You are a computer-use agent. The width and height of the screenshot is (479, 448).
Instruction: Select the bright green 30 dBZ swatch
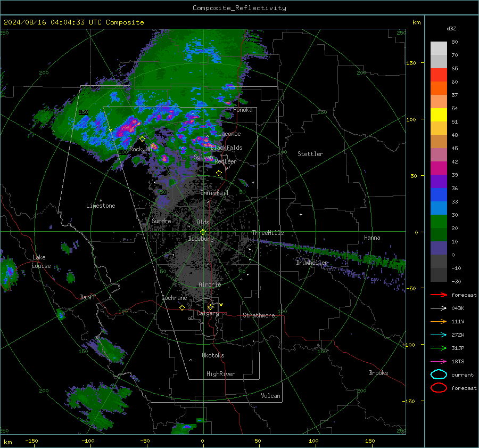click(x=439, y=222)
